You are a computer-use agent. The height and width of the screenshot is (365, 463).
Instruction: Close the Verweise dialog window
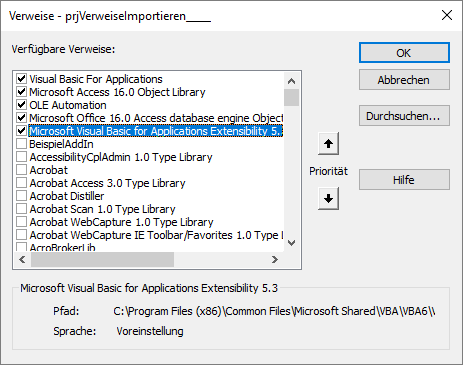coord(447,15)
